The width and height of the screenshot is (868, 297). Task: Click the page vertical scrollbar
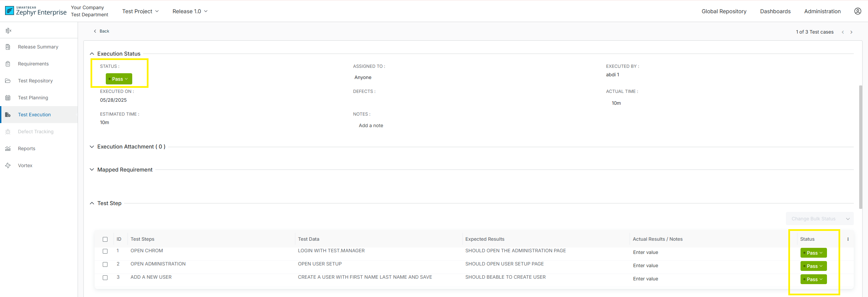click(861, 147)
